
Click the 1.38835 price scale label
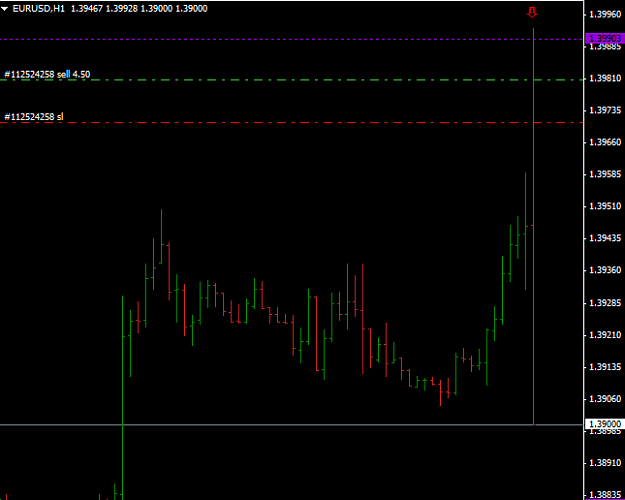[605, 494]
